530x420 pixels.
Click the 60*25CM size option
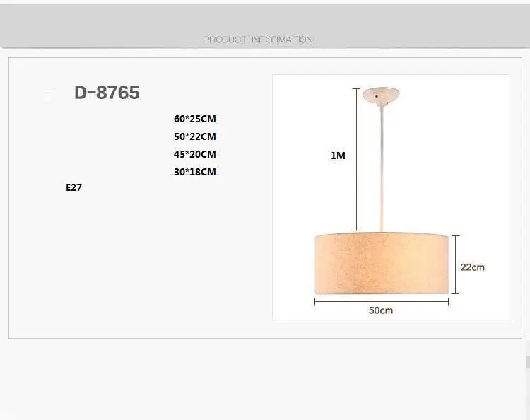pyautogui.click(x=195, y=119)
